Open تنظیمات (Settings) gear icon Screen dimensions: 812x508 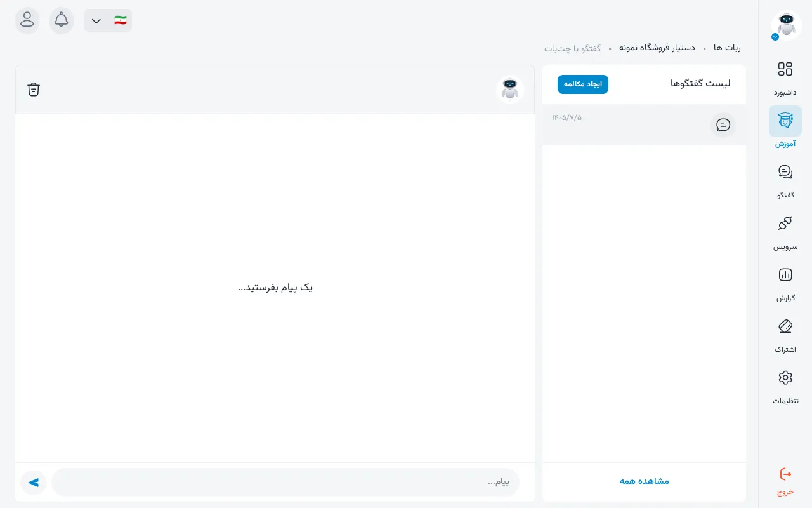pos(785,378)
